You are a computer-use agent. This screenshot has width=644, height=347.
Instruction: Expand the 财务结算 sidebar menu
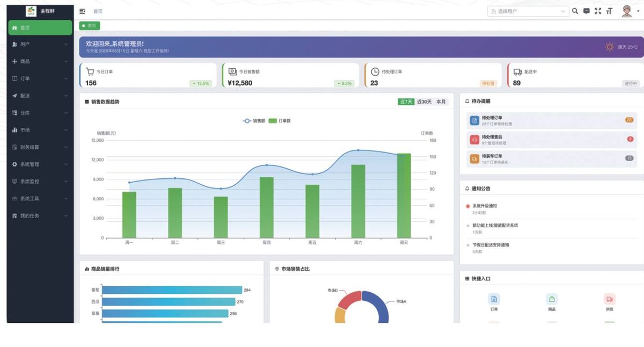(40, 147)
